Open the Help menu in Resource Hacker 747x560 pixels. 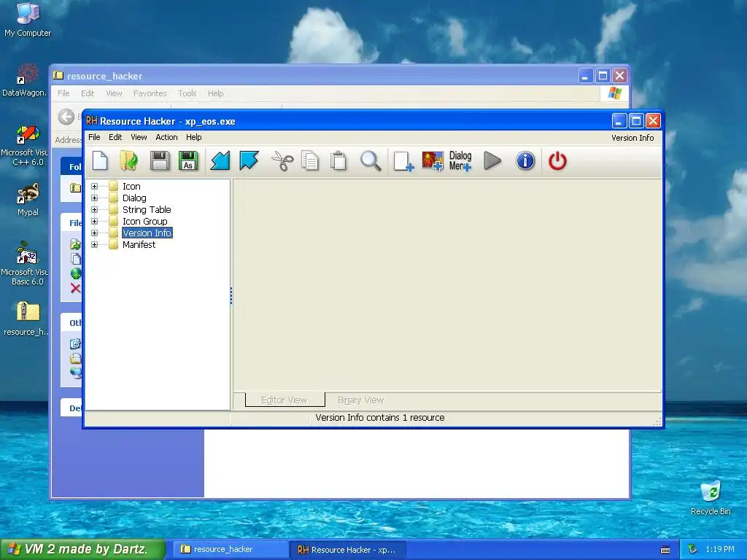tap(194, 137)
